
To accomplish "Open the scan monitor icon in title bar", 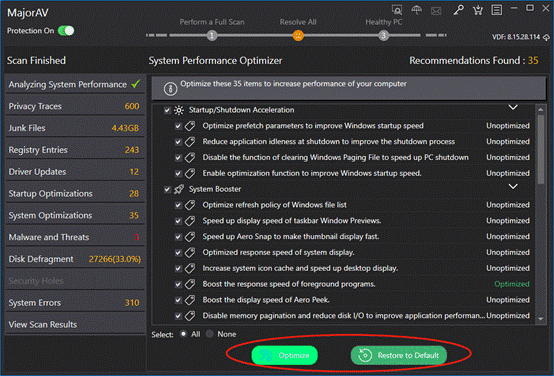I will [x=397, y=10].
